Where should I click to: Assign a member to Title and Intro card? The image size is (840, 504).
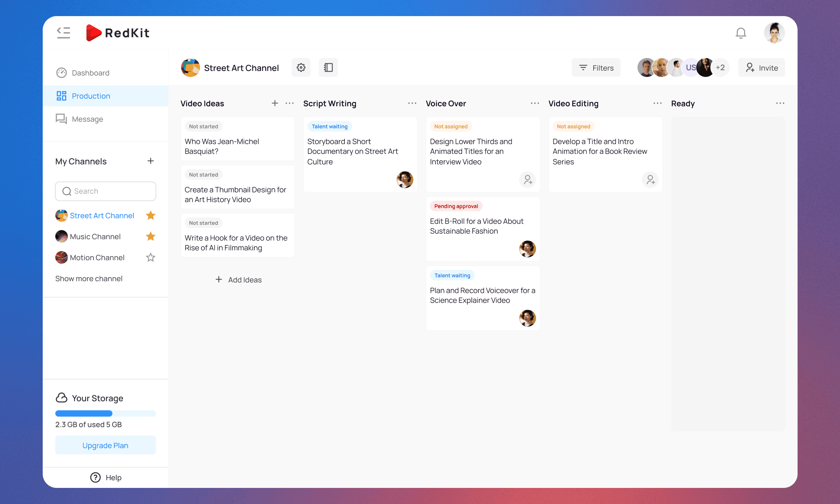(x=650, y=180)
